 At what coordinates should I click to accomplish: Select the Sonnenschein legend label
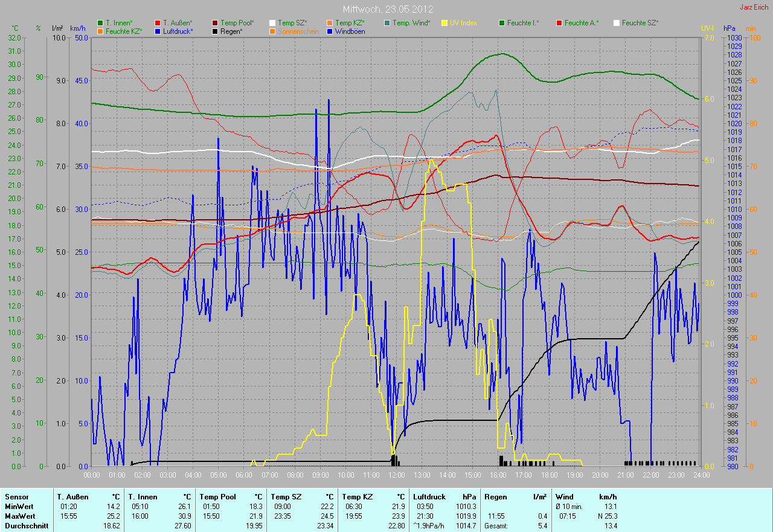point(298,31)
